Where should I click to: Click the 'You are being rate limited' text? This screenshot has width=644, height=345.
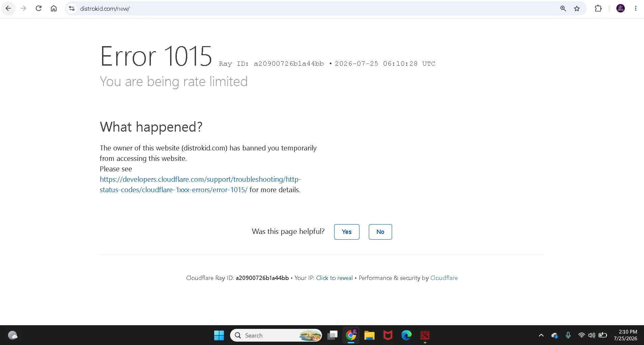tap(174, 81)
